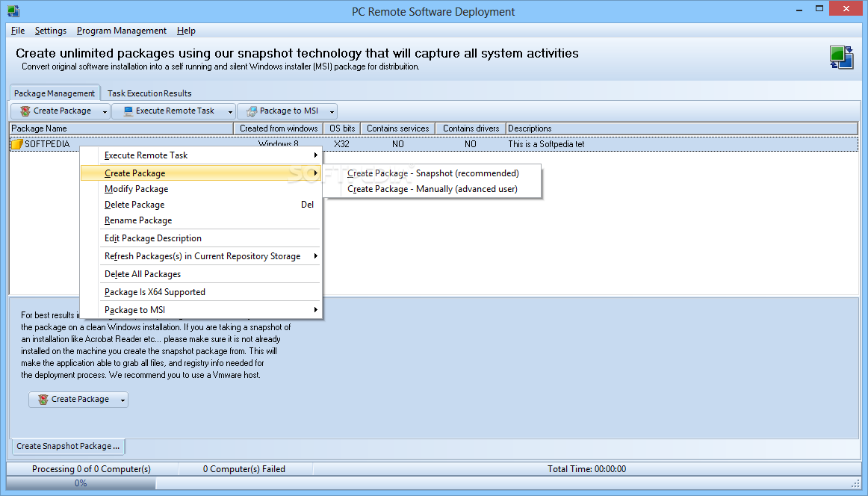Click the traffic-light icon on the lower Create Package button

click(x=43, y=399)
